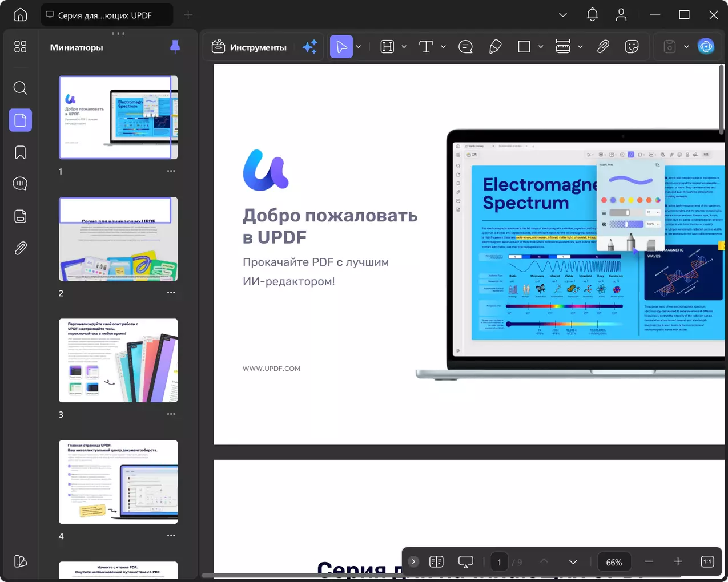Screen dimensions: 728x582
Task: Expand the selection tool dropdown arrow
Action: (359, 47)
